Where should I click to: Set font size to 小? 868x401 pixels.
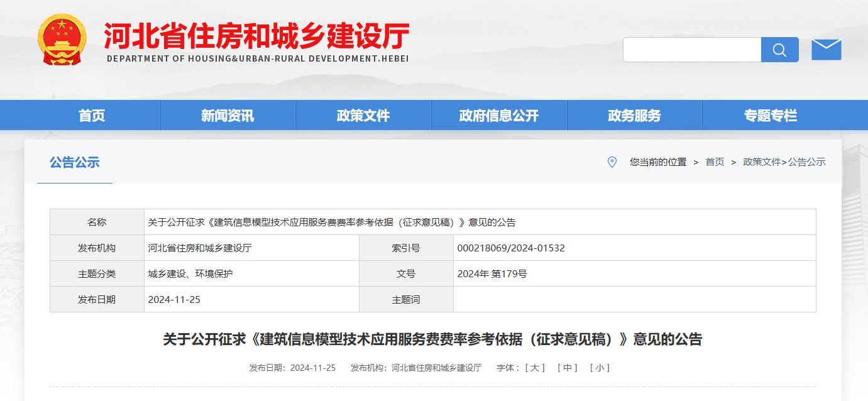point(600,368)
